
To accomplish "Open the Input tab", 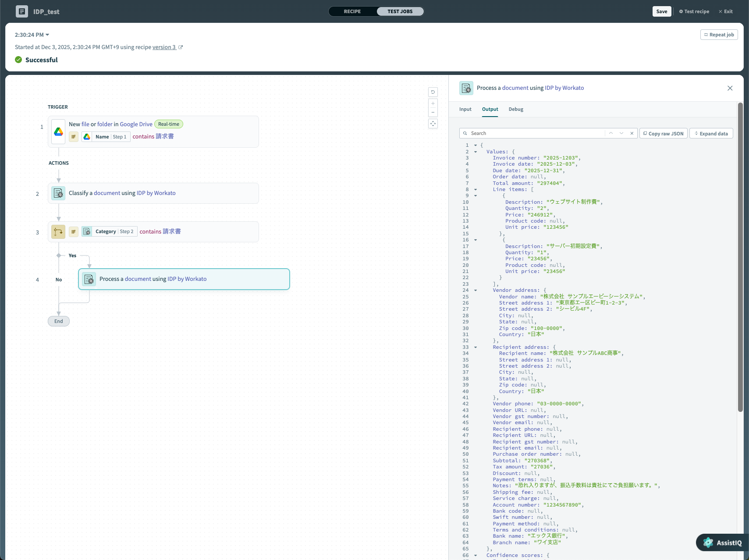I will pos(465,109).
